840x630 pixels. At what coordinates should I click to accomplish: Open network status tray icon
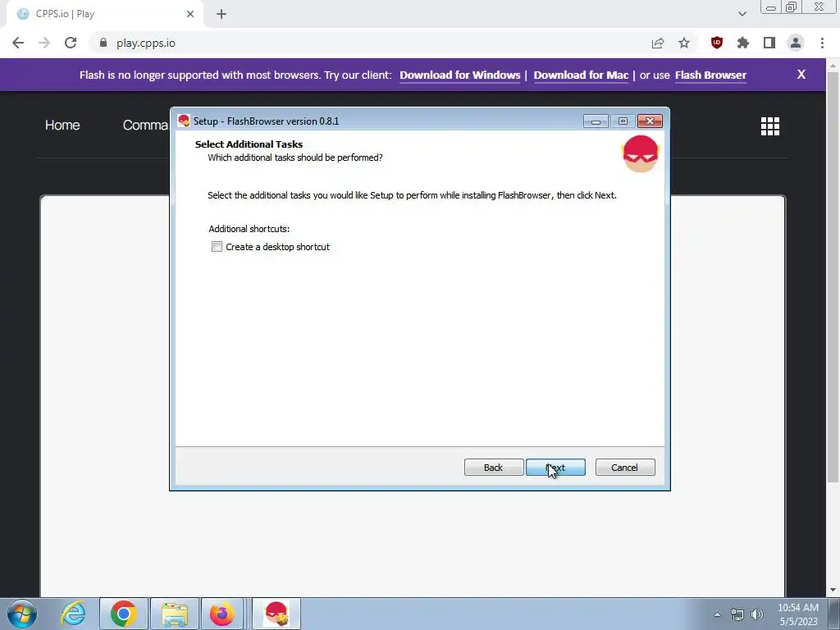point(737,614)
